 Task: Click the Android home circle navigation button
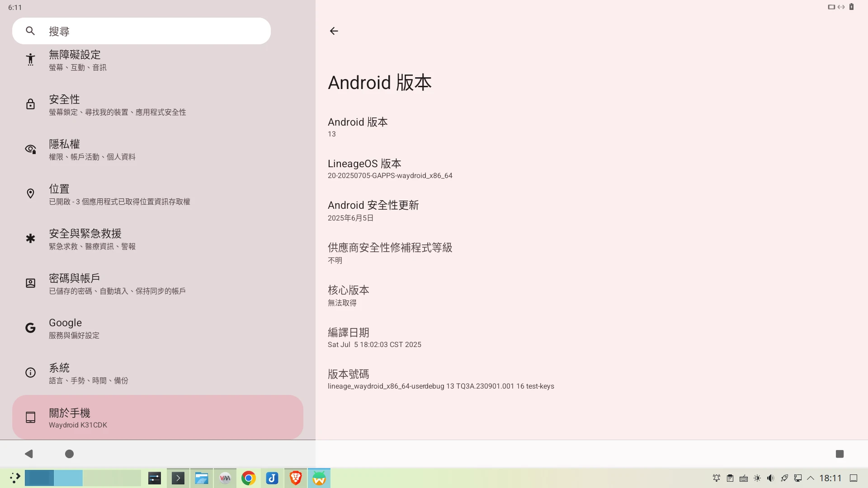(69, 454)
